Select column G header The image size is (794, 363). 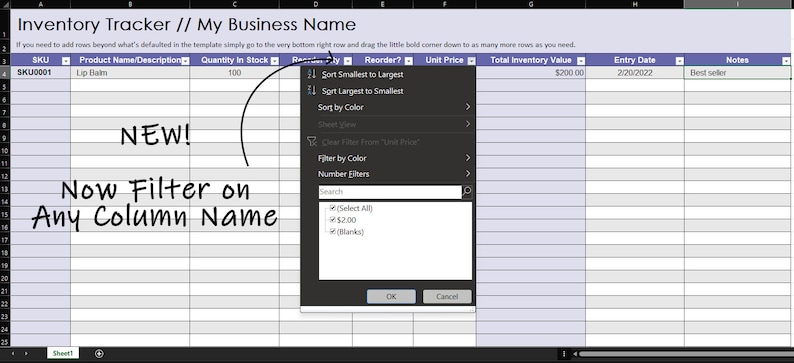(x=531, y=4)
